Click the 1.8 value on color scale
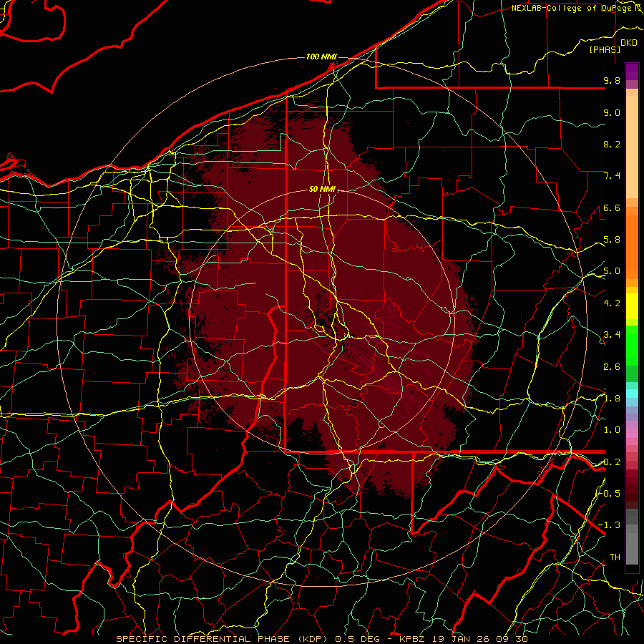The image size is (644, 644). (612, 399)
